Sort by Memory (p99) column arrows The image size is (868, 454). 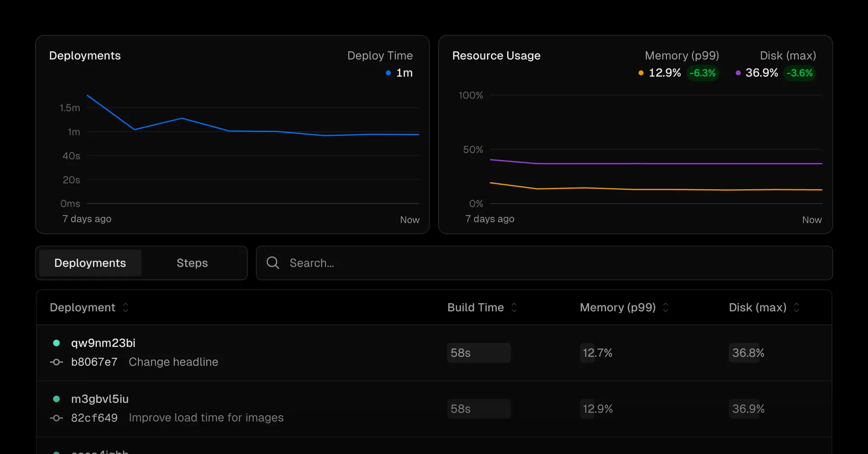(x=665, y=308)
